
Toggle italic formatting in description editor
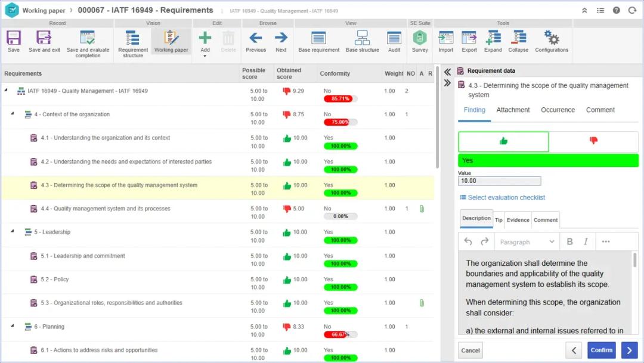[x=586, y=241]
